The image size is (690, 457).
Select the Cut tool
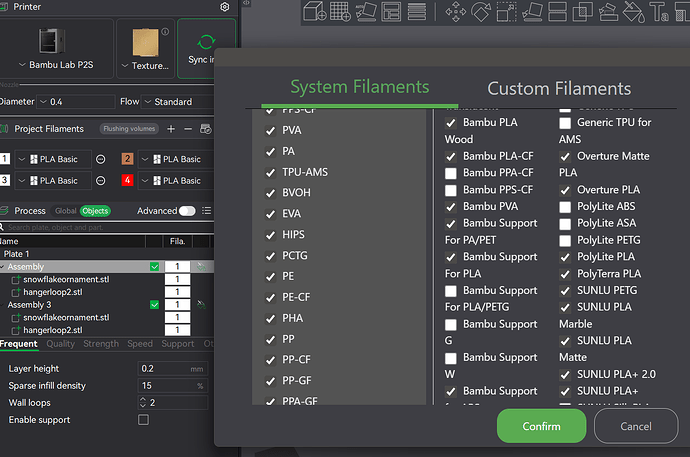(557, 11)
